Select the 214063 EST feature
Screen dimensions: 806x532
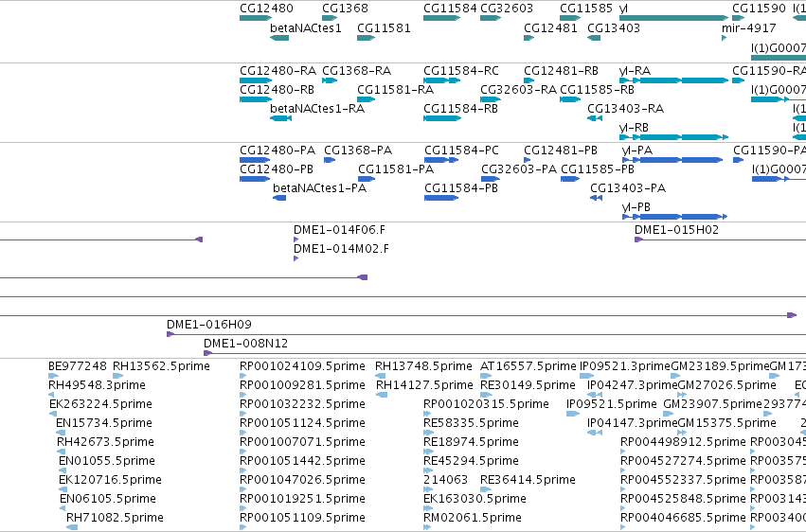coord(428,489)
